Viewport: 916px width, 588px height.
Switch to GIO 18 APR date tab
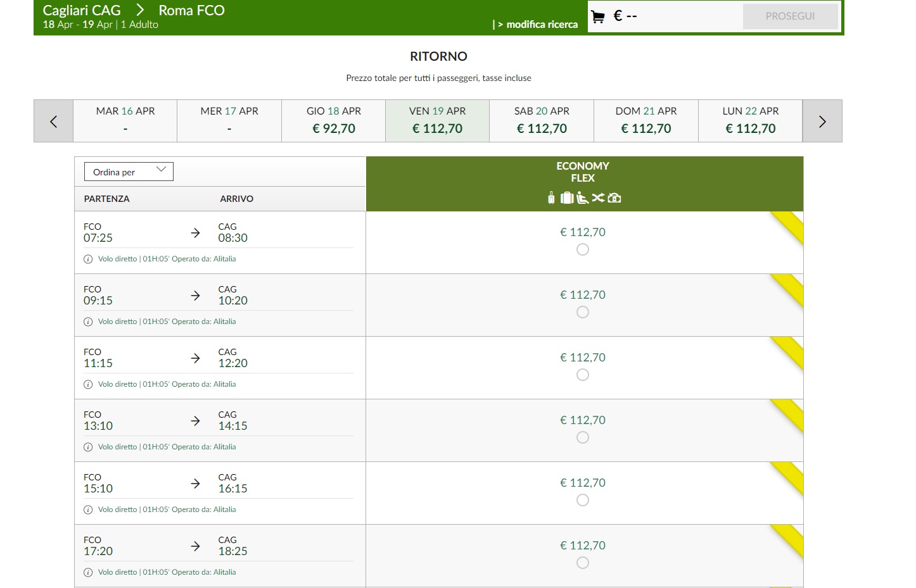[x=334, y=121]
